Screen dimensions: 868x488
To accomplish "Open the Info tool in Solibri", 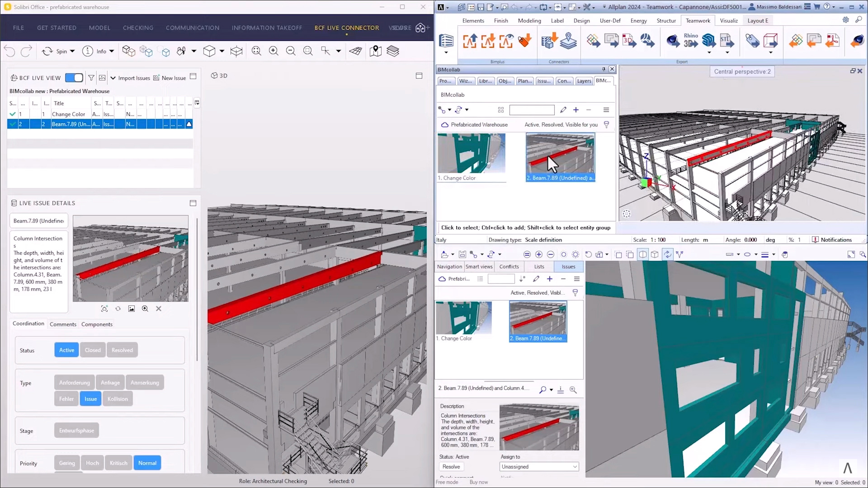I will pos(94,51).
